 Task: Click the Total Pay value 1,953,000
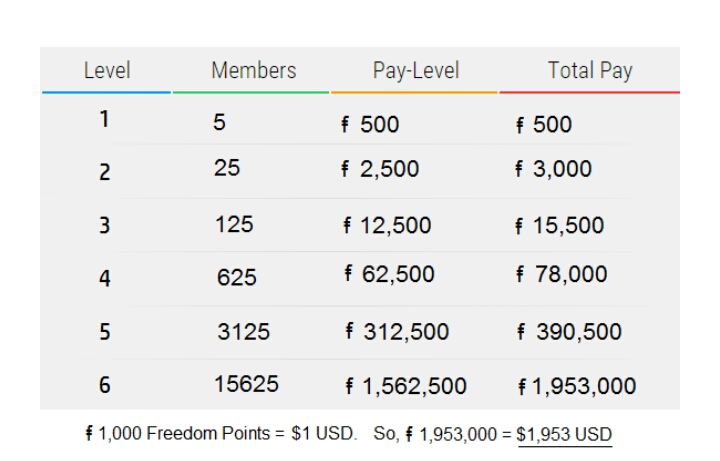(x=583, y=386)
